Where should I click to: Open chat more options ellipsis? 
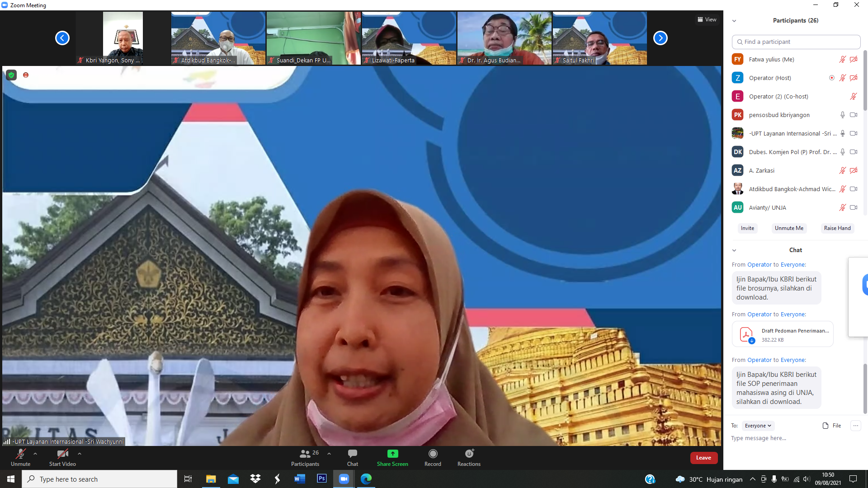click(855, 426)
